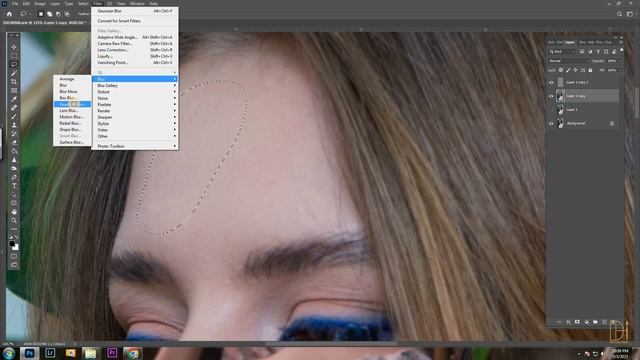
Task: Open the Image menu
Action: [40, 3]
